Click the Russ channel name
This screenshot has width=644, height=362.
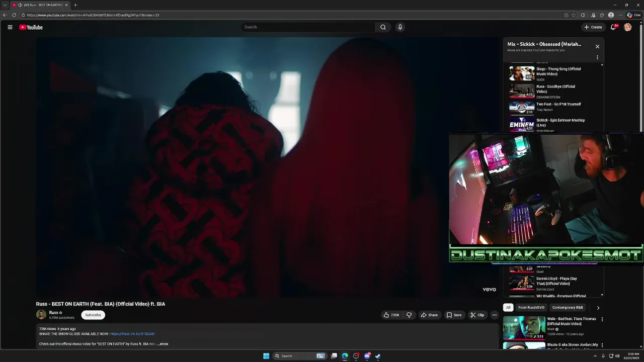[x=53, y=313]
